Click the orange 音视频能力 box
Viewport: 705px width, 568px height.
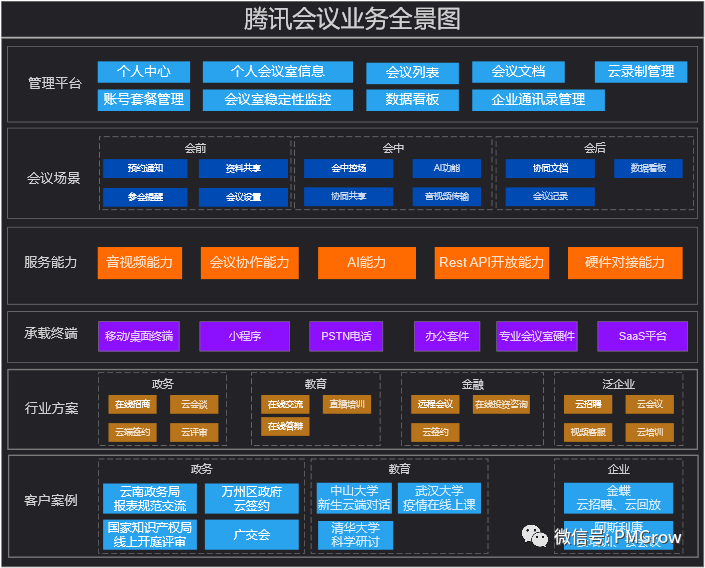pos(140,263)
